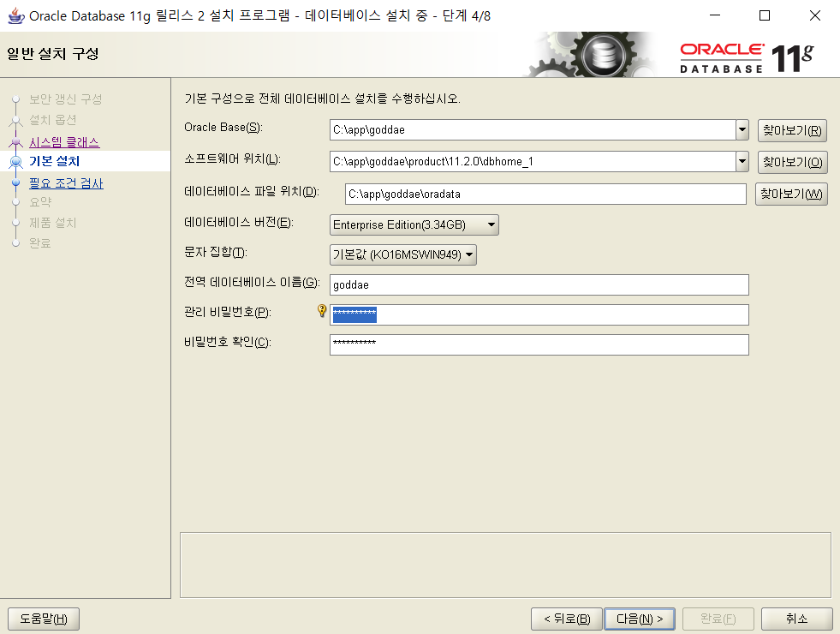Focus the 데이터베이스 파일 위치 field
840x634 pixels.
[x=545, y=194]
